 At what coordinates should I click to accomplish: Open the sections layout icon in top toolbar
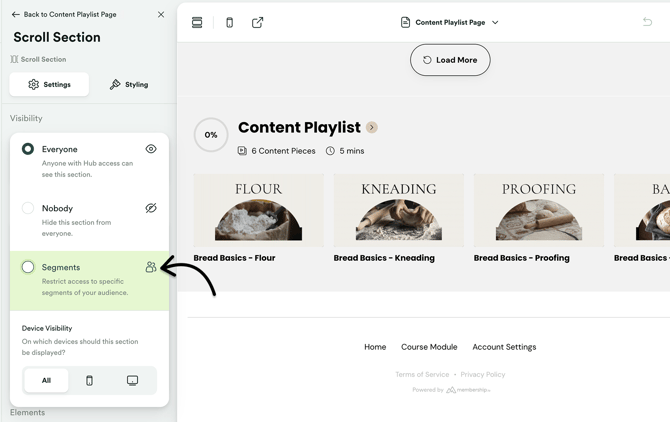pyautogui.click(x=197, y=23)
